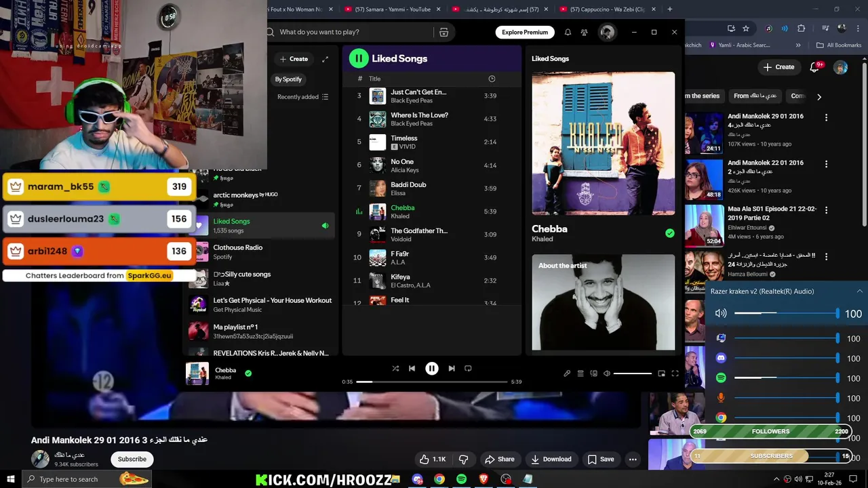
Task: Switch to the 'Samara - Yammi - YouTube' tab
Action: (392, 9)
